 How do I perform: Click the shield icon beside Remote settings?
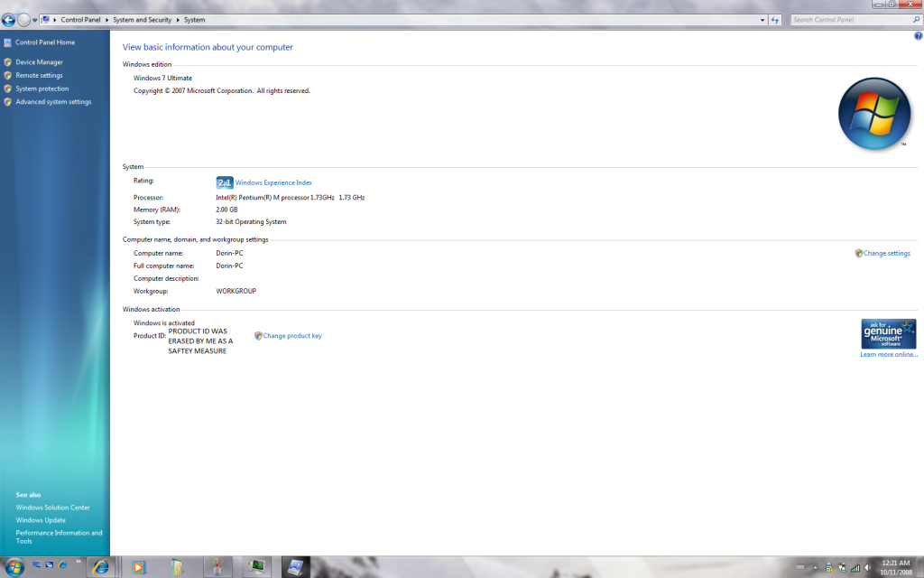point(7,76)
